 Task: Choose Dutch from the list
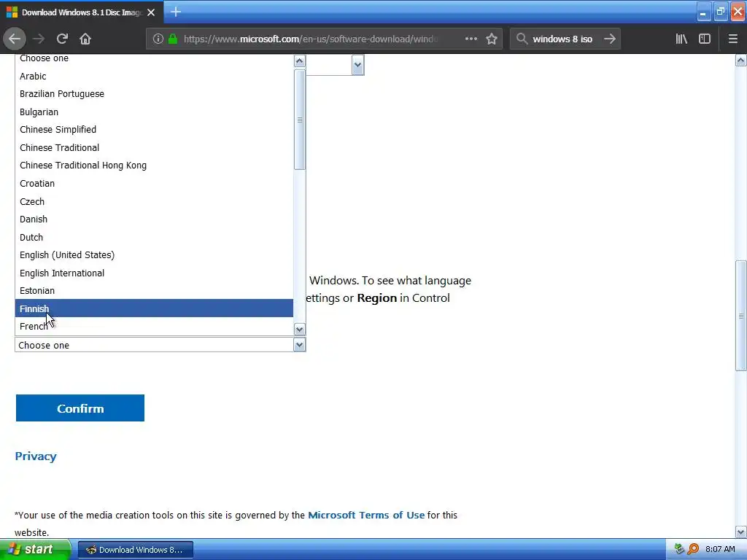pyautogui.click(x=154, y=237)
